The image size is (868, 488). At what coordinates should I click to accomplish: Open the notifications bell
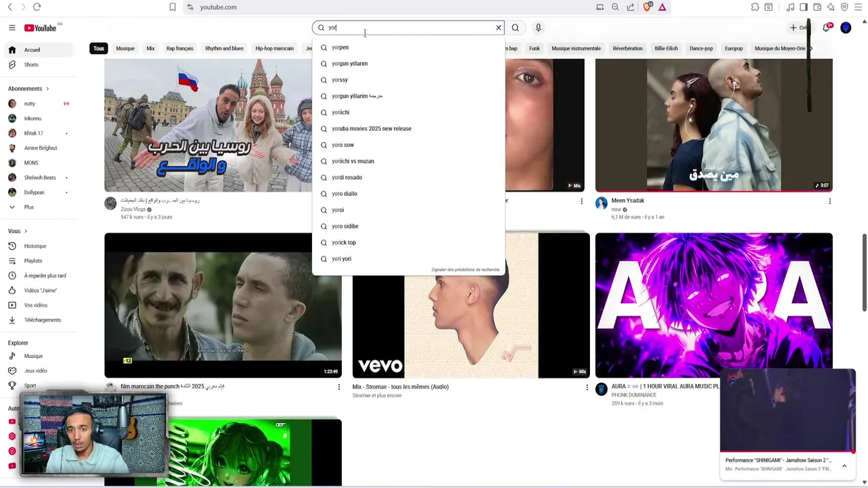tap(826, 28)
